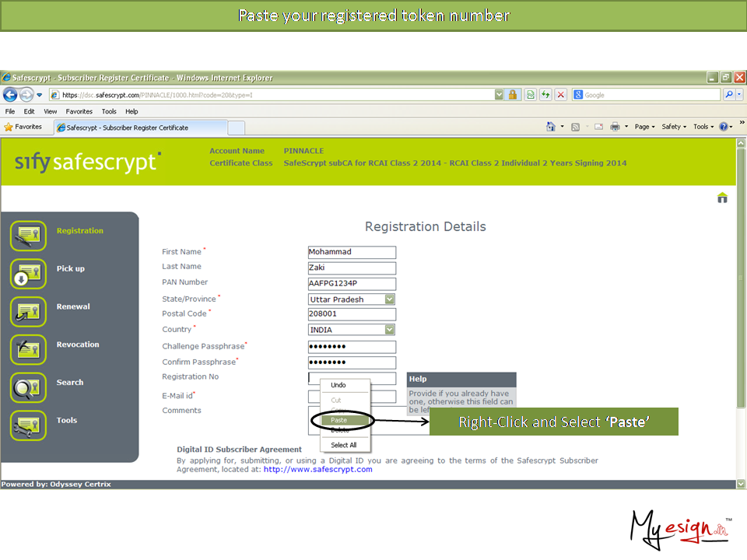
Task: Choose Paste from the context menu
Action: pos(339,420)
